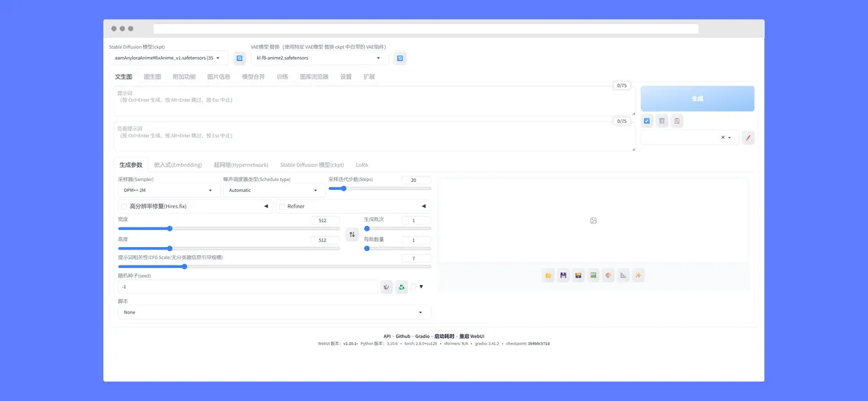Click the Github link in footer
868x401 pixels.
pos(403,336)
